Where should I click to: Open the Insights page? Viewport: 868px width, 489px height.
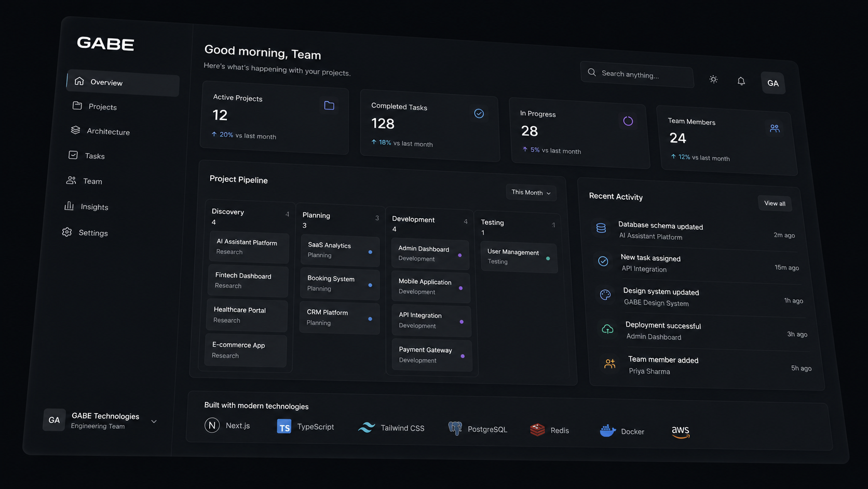(94, 207)
